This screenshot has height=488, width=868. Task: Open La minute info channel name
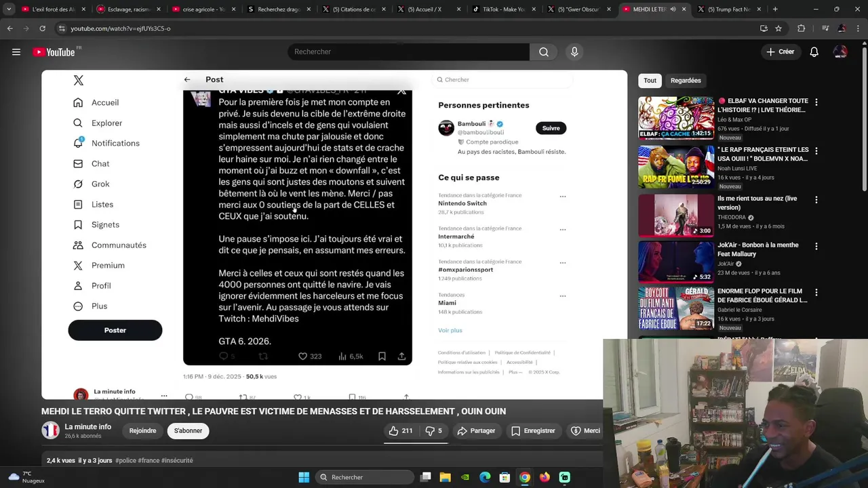(88, 427)
